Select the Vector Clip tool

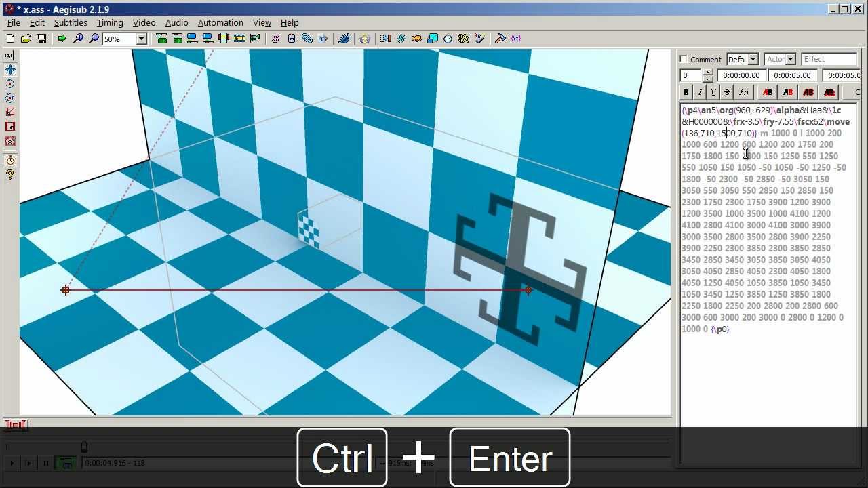(x=10, y=140)
